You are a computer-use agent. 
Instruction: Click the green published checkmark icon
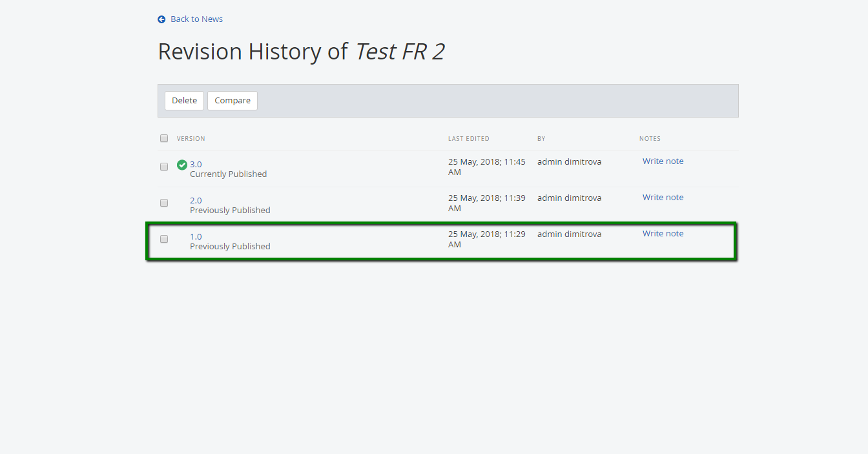click(182, 165)
